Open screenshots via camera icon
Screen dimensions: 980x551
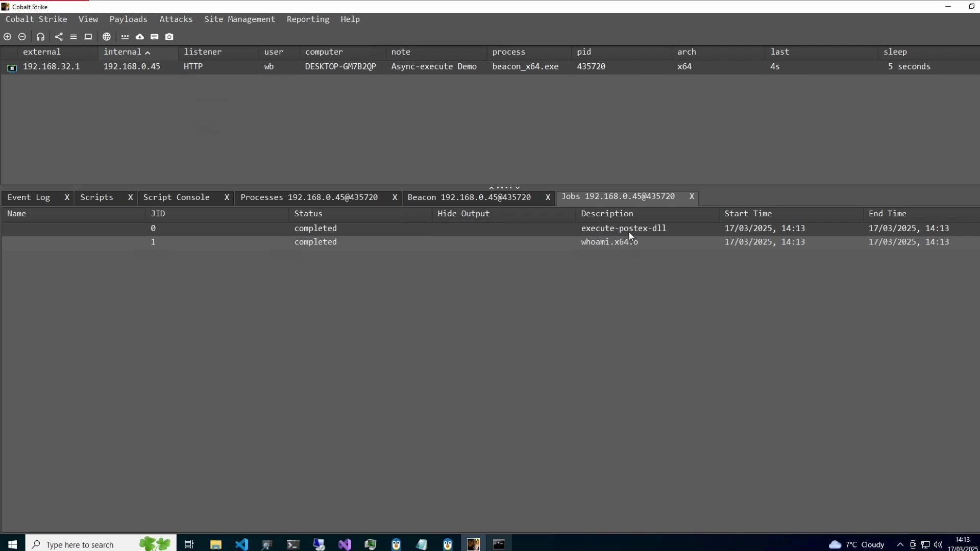pos(169,37)
